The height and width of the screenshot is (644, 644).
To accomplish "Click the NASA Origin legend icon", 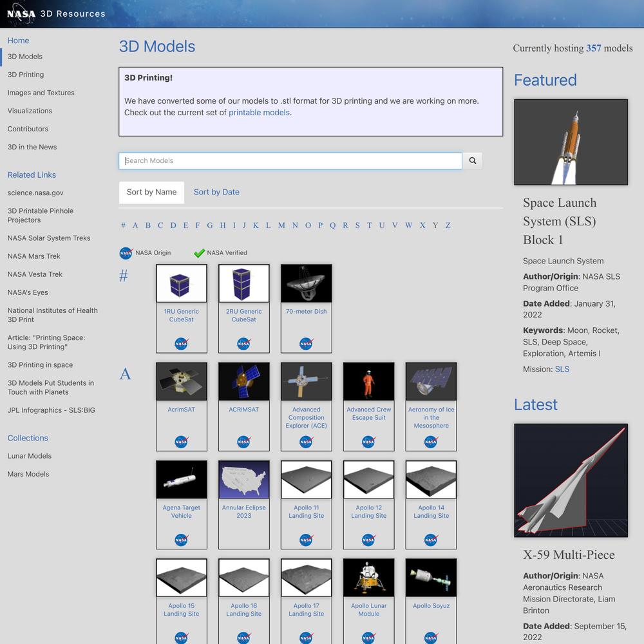I will (x=126, y=253).
